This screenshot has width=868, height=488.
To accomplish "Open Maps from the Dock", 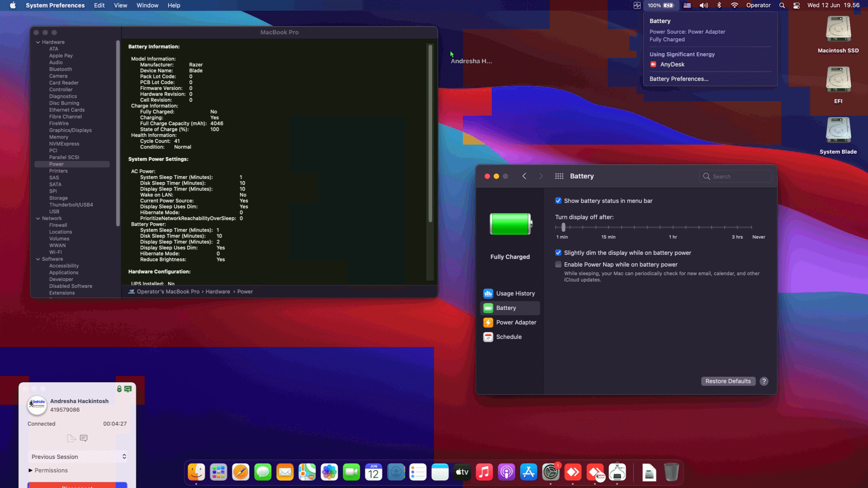I will click(307, 473).
